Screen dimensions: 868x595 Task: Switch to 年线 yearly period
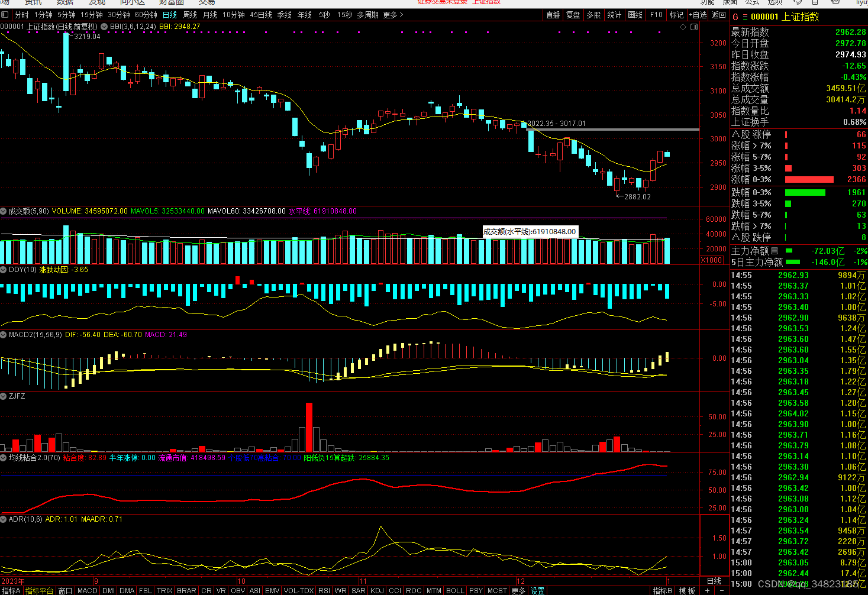pos(305,15)
